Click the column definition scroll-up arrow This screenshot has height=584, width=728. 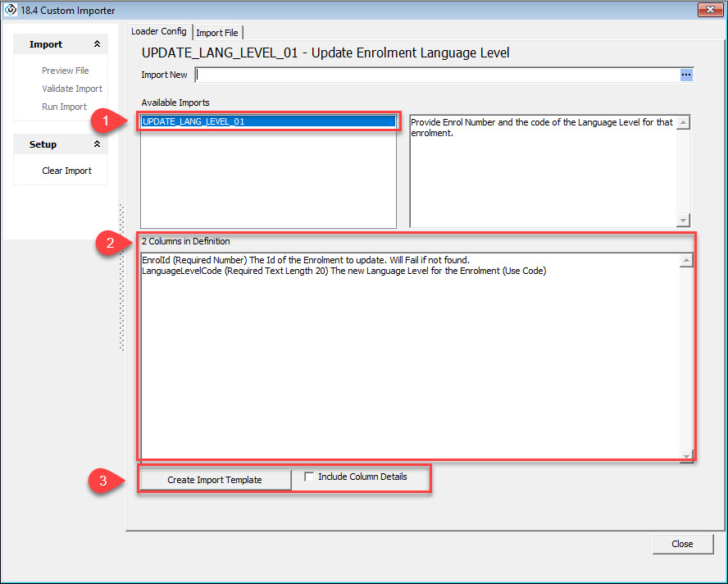[687, 261]
